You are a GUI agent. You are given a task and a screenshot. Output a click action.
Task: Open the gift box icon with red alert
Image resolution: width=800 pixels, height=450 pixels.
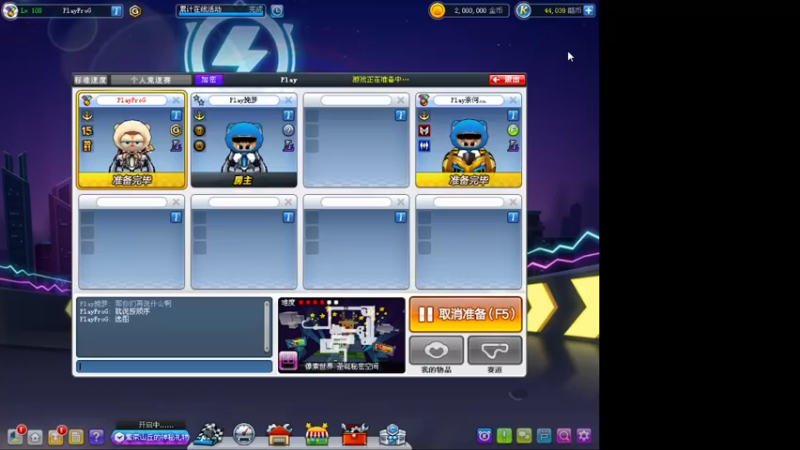click(56, 436)
